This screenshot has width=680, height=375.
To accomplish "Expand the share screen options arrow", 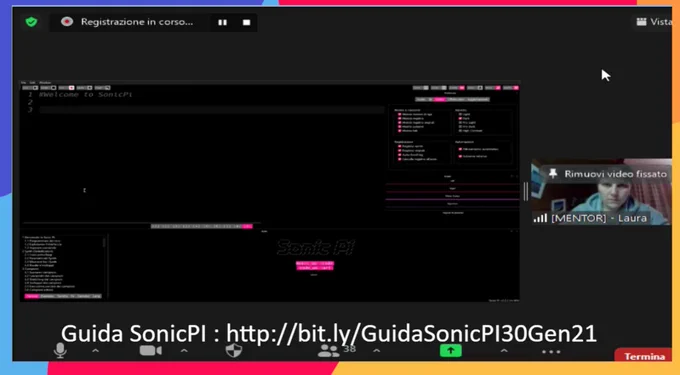I will pos(503,350).
